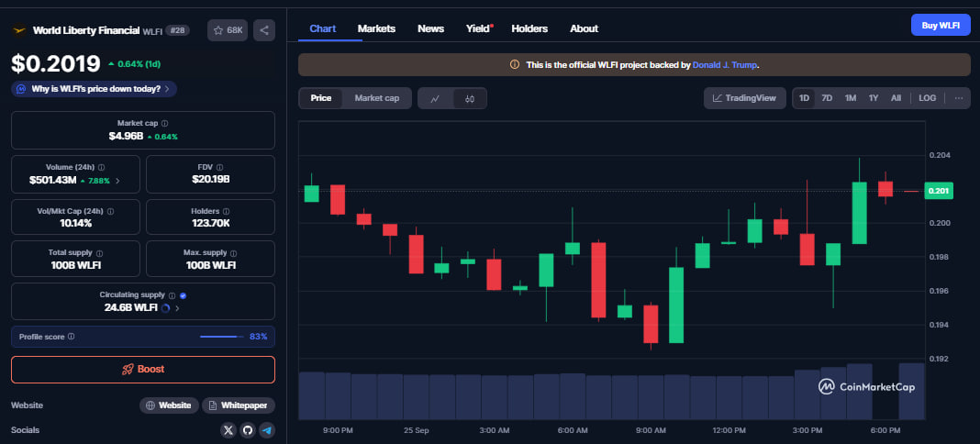Set chart range to 1Y
Screen dimensions: 980x444
[874, 98]
